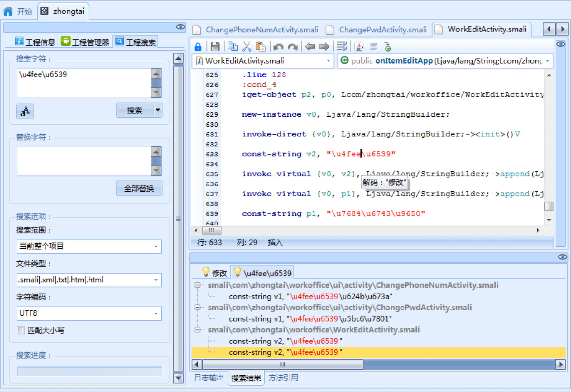Navigate back with left arrow icon
The height and width of the screenshot is (392, 571).
point(310,47)
